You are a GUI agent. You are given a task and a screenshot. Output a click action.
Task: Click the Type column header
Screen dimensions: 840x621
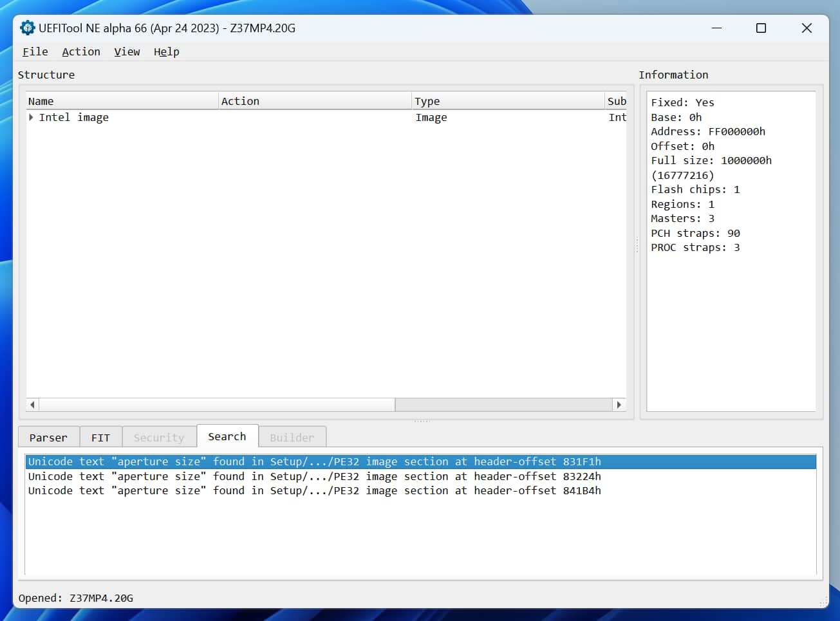[x=507, y=101]
